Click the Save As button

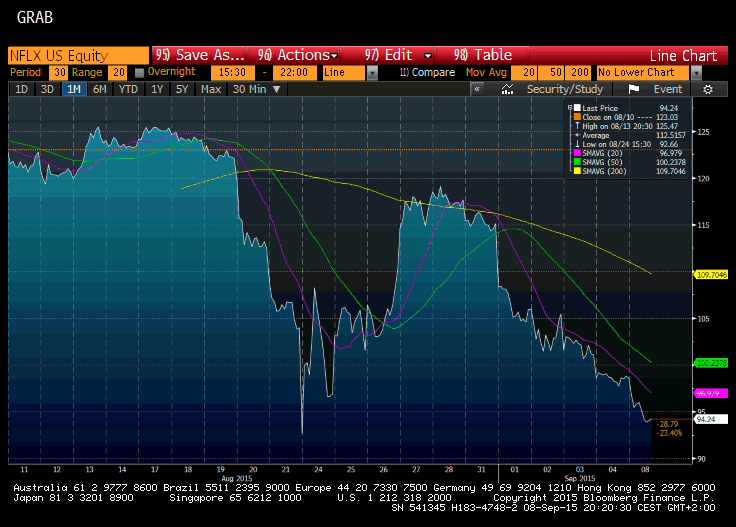tap(199, 55)
